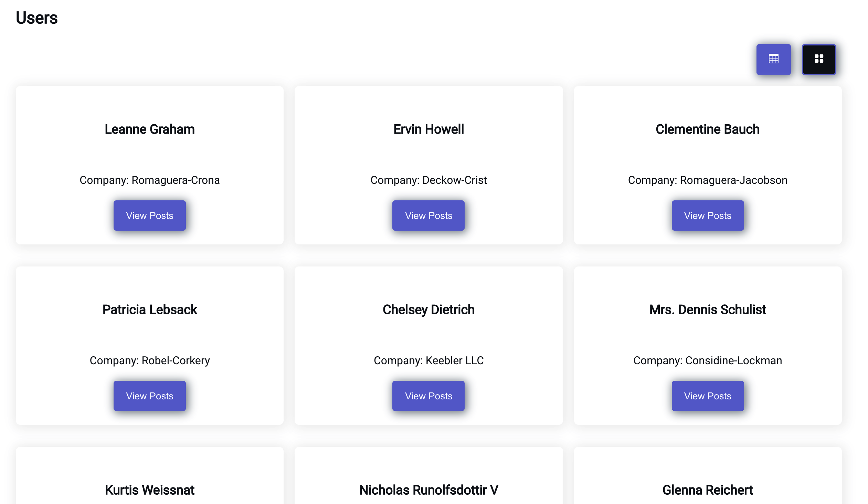Select the grid card view icon
This screenshot has height=504, width=868.
[819, 59]
